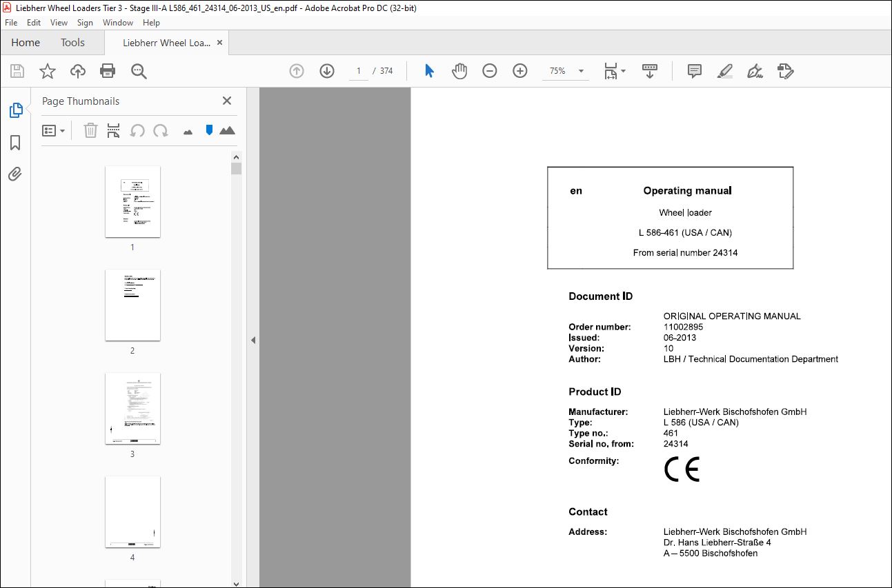The width and height of the screenshot is (892, 588).
Task: Switch to the Tools tab
Action: point(72,43)
